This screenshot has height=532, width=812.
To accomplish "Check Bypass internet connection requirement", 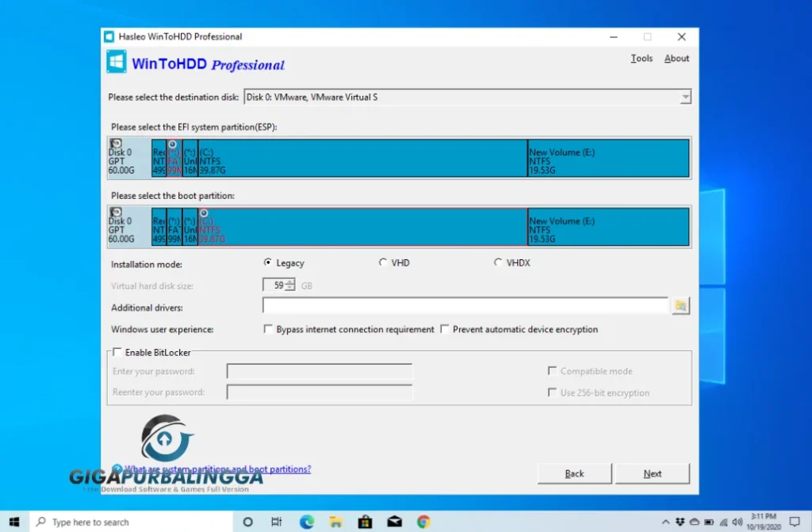I will (268, 329).
